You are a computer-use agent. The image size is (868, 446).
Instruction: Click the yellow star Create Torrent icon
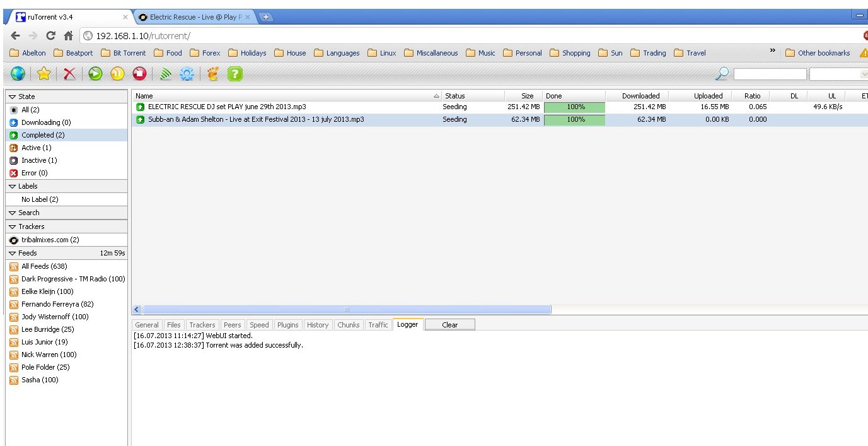pyautogui.click(x=43, y=74)
